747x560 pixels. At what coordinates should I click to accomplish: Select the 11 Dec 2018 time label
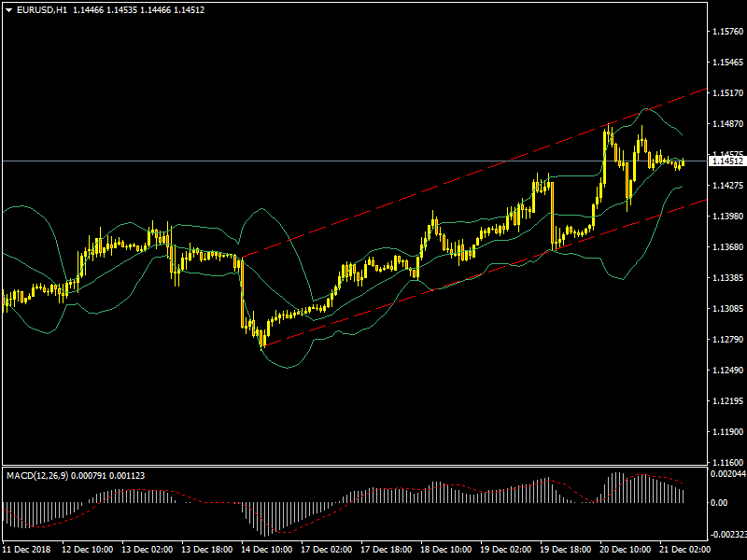click(x=27, y=550)
